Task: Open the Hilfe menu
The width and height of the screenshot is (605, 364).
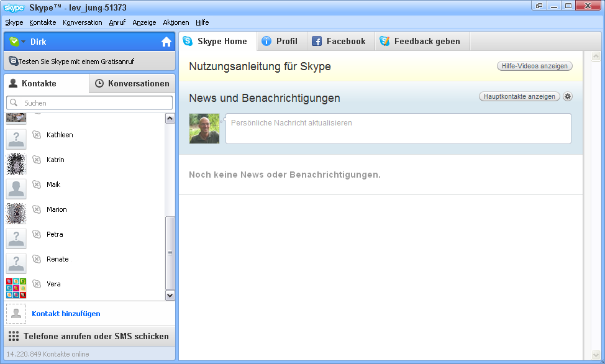Action: pos(202,22)
